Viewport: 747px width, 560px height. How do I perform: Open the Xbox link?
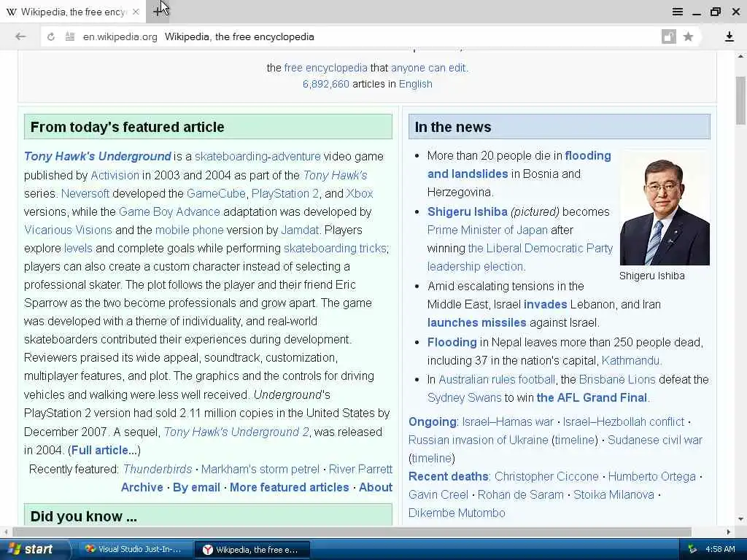360,193
